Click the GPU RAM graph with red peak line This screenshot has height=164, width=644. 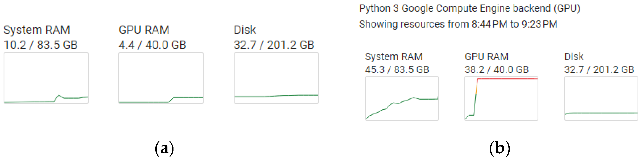[501, 98]
